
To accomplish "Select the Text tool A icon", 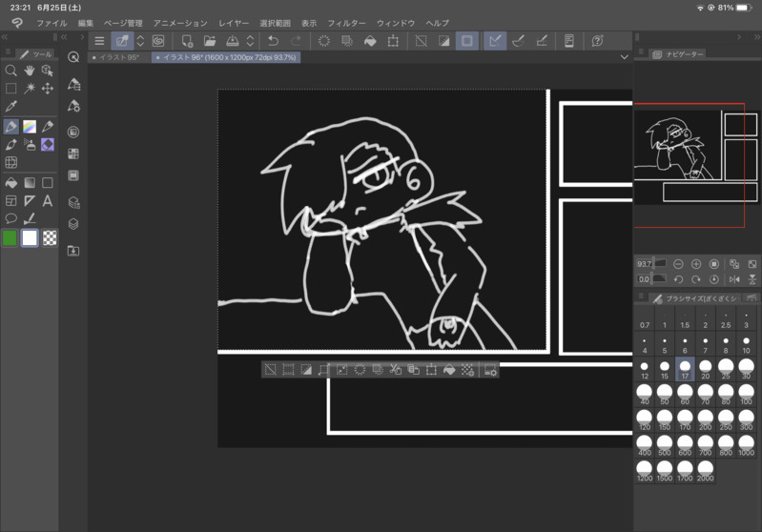I will pyautogui.click(x=47, y=200).
